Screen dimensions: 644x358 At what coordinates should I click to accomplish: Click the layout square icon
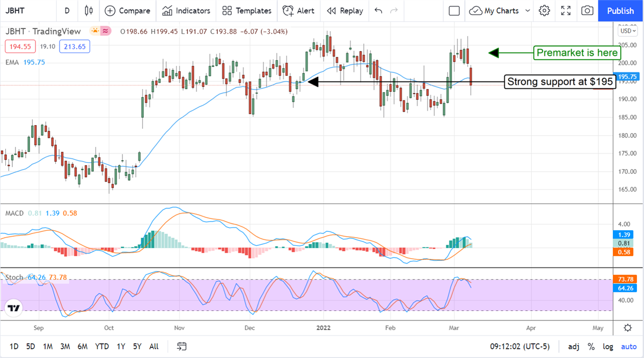[454, 11]
